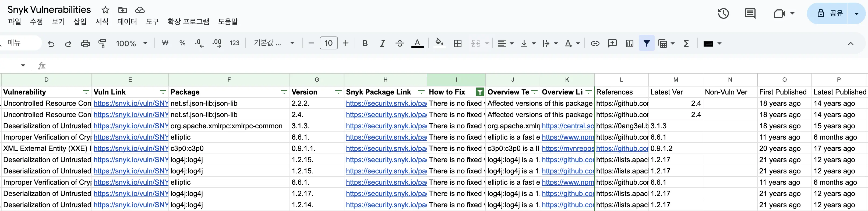Open https://central.so link in column K
The width and height of the screenshot is (868, 211).
click(568, 126)
